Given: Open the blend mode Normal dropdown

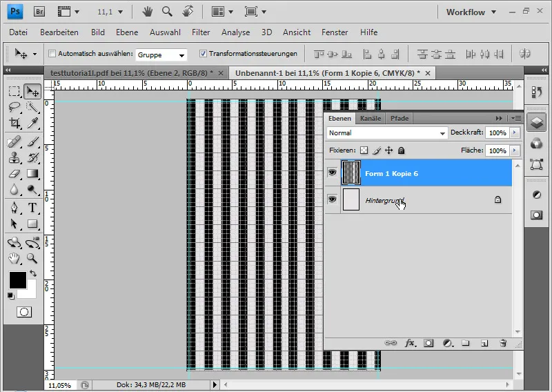Looking at the screenshot, I should point(387,133).
